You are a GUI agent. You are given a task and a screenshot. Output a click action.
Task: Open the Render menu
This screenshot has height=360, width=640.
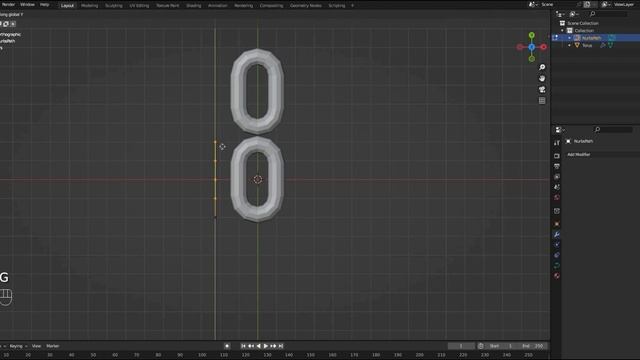click(x=8, y=4)
